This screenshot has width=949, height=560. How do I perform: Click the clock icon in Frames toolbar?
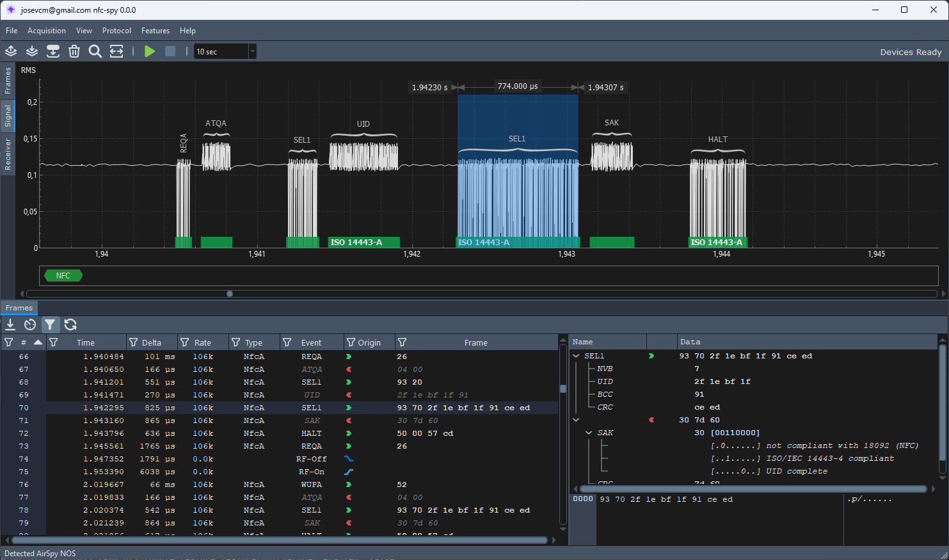[x=30, y=324]
